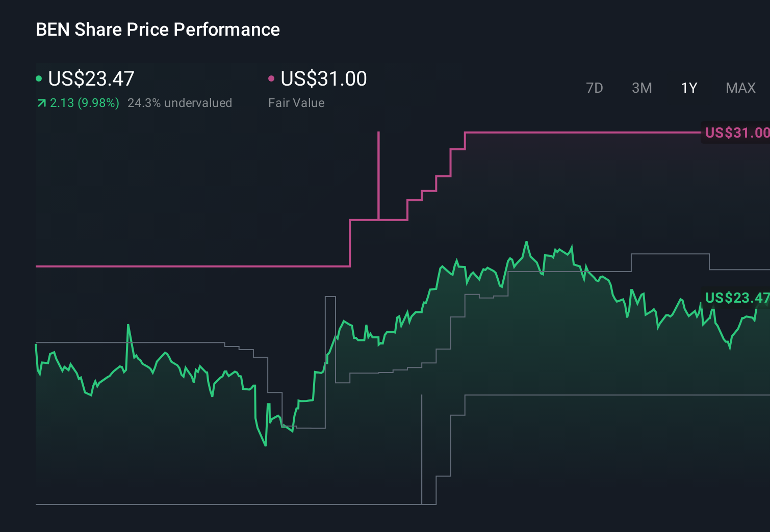
Task: Click the 2.13 (9.98%) change value
Action: (85, 103)
